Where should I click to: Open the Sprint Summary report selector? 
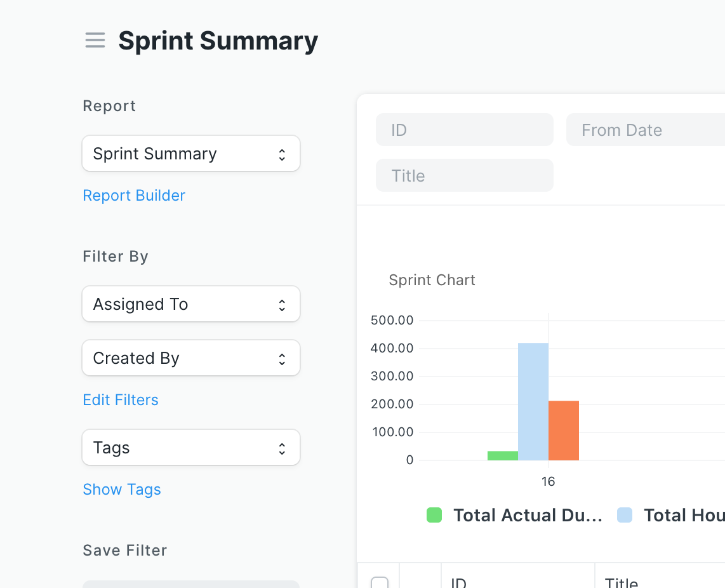tap(190, 153)
